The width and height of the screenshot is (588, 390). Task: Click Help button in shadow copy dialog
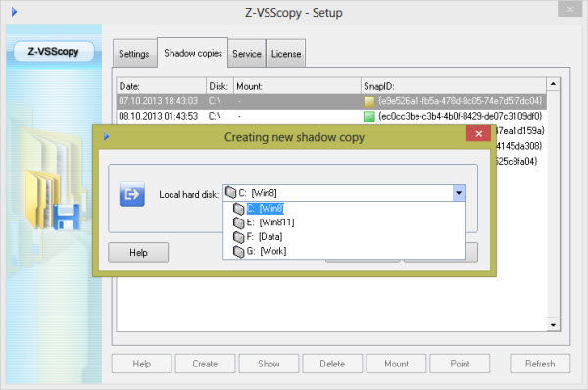[138, 253]
